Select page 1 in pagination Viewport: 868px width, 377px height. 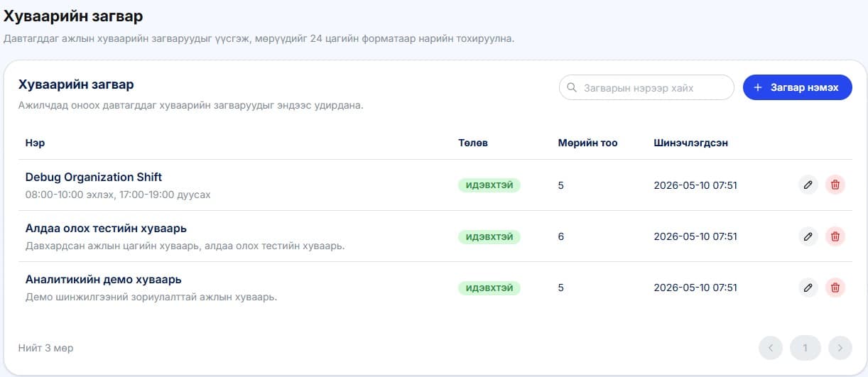[805, 348]
